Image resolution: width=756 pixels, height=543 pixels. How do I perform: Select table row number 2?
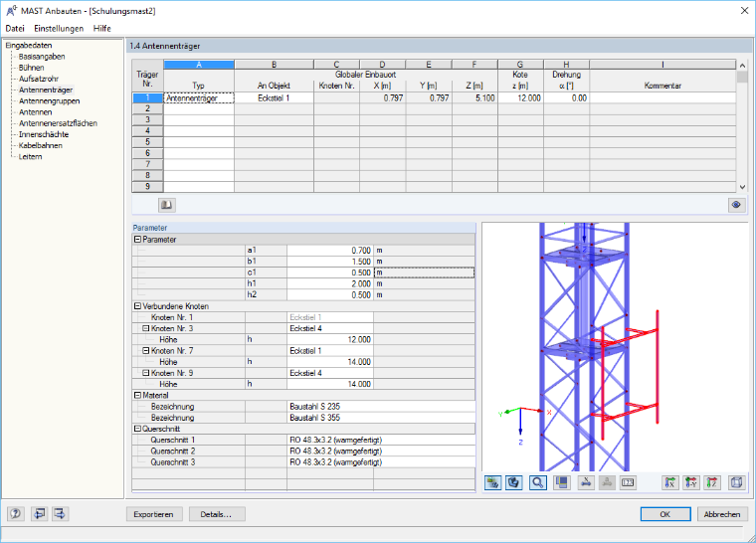pyautogui.click(x=147, y=108)
